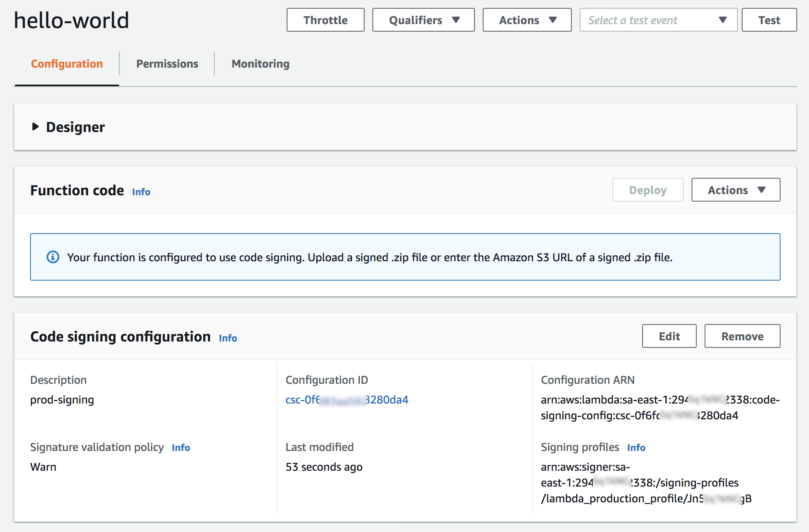Click the Throttle button
Screen dimensions: 809x532
tap(325, 20)
